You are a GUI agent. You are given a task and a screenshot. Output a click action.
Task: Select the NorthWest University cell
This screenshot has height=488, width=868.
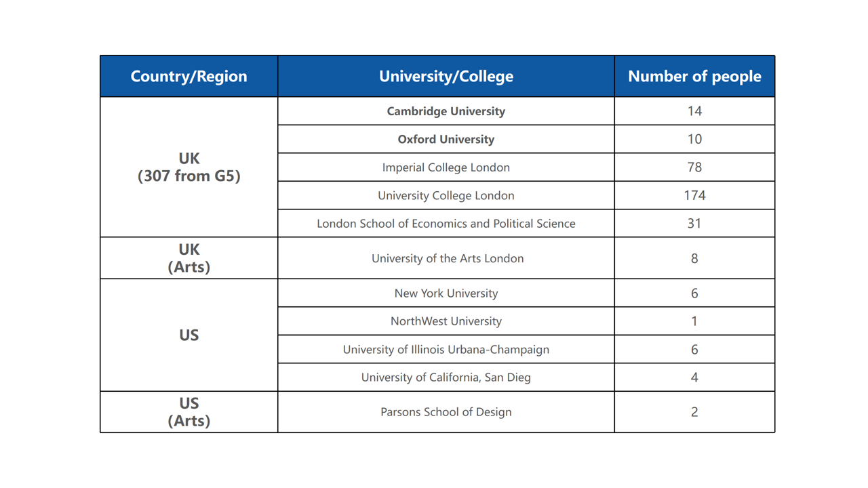[x=446, y=321]
